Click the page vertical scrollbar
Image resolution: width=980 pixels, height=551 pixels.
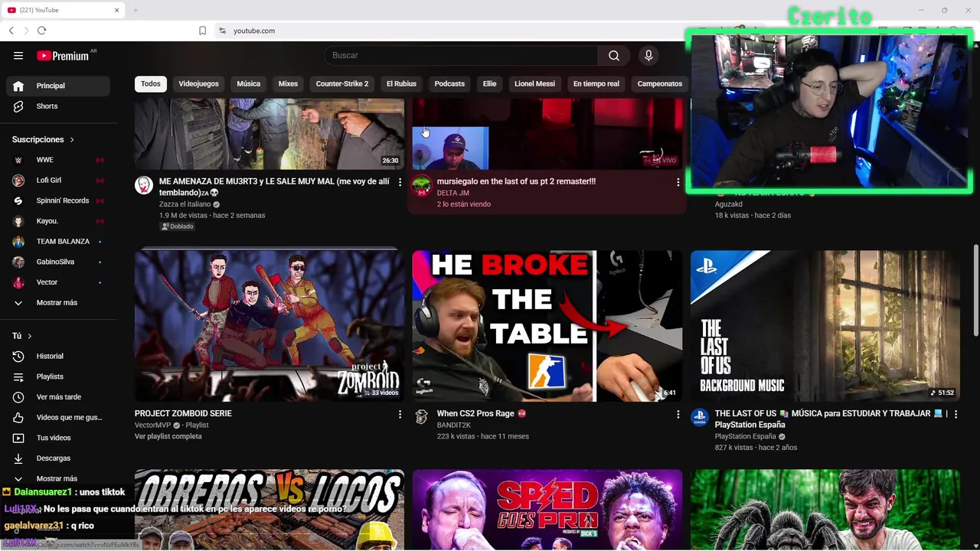click(x=975, y=291)
